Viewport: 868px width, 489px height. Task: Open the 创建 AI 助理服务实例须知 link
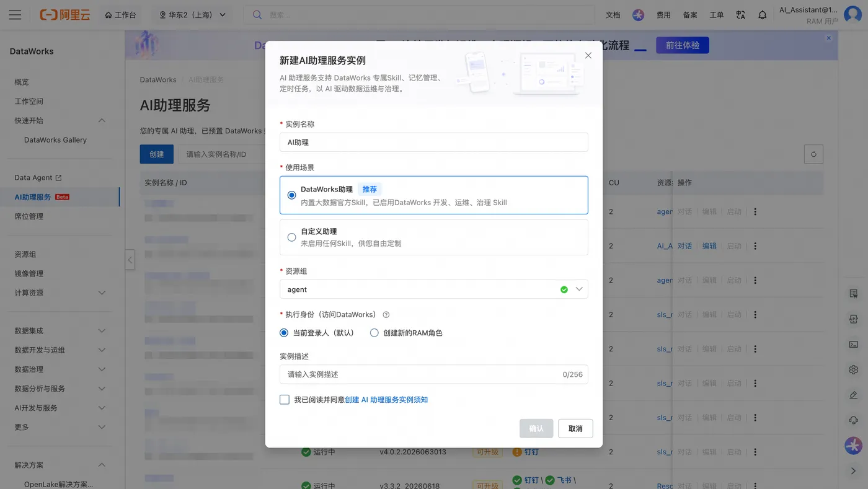pos(386,400)
